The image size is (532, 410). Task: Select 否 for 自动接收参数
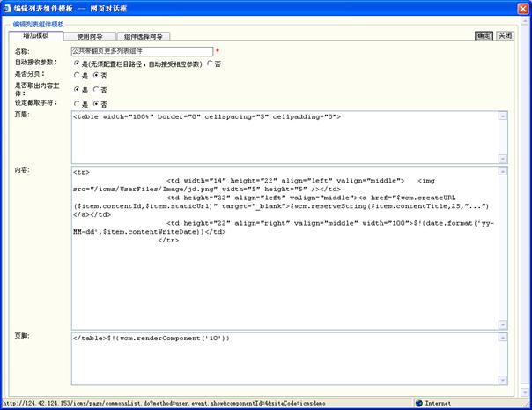210,63
